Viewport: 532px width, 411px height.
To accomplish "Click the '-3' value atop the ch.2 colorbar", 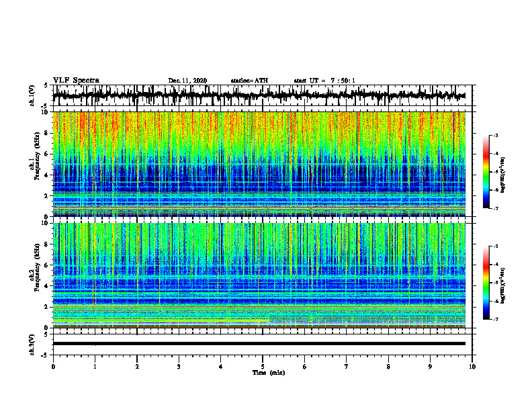I will pyautogui.click(x=496, y=246).
